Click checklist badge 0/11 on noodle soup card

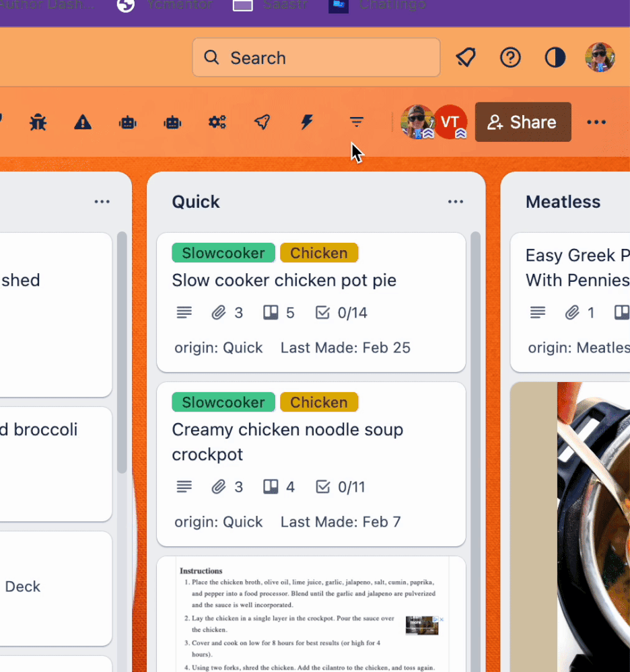point(341,487)
